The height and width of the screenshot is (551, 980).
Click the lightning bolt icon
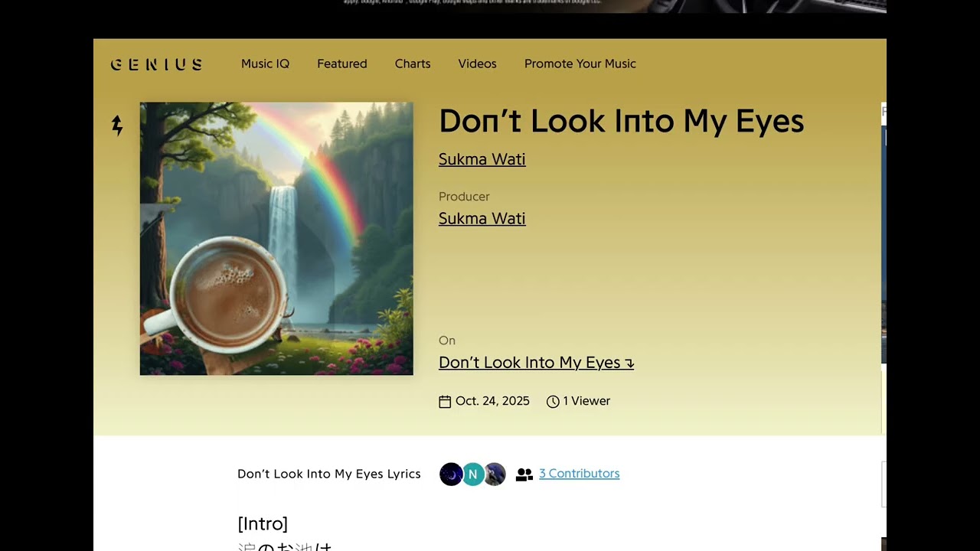tap(117, 126)
